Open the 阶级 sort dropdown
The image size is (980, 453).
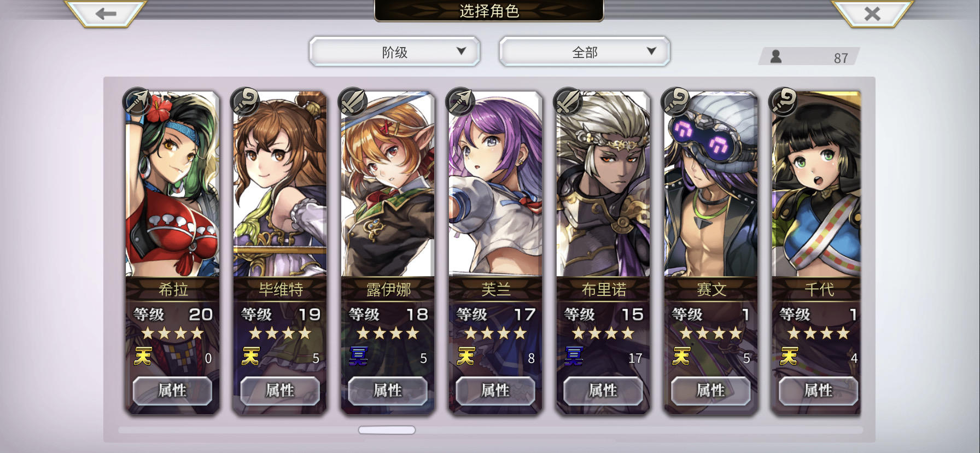click(394, 52)
